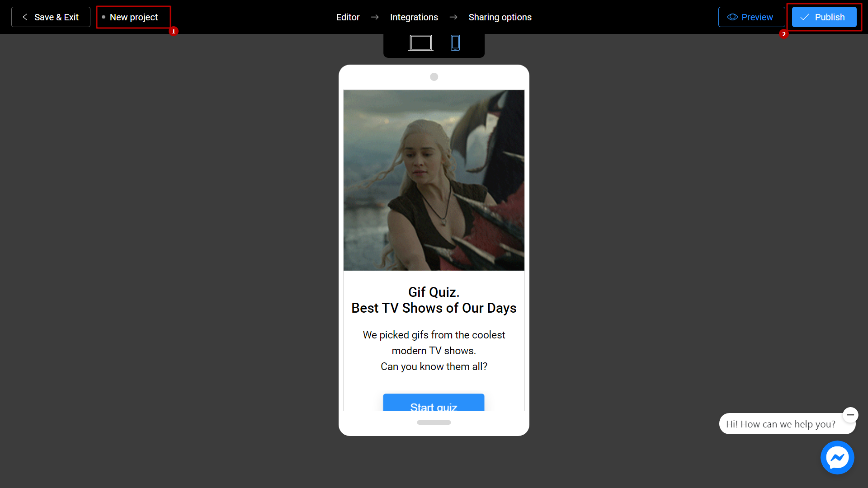Click the desktop/monitor view icon

pyautogui.click(x=420, y=43)
